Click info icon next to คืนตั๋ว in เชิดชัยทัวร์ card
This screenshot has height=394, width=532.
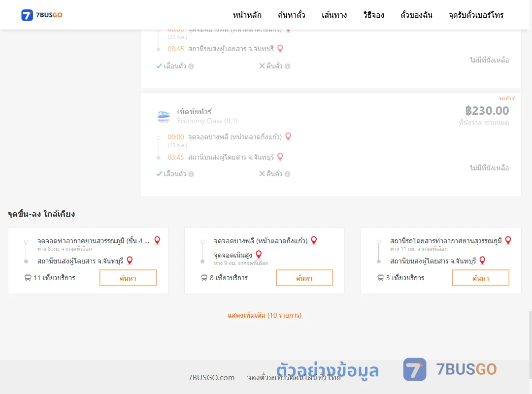(x=287, y=174)
